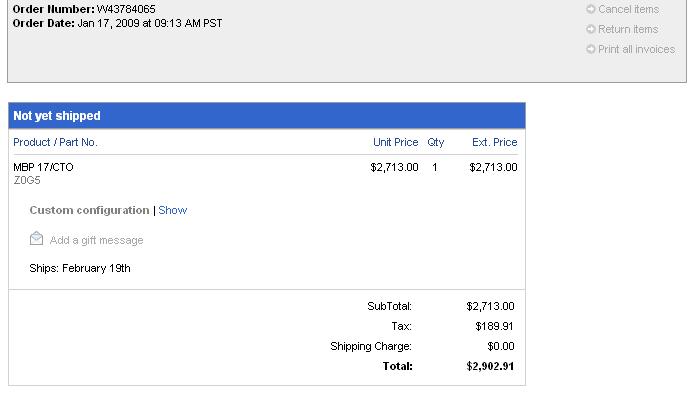Click the Total amount $2,902.91
Screen dimensions: 695x396
click(490, 366)
